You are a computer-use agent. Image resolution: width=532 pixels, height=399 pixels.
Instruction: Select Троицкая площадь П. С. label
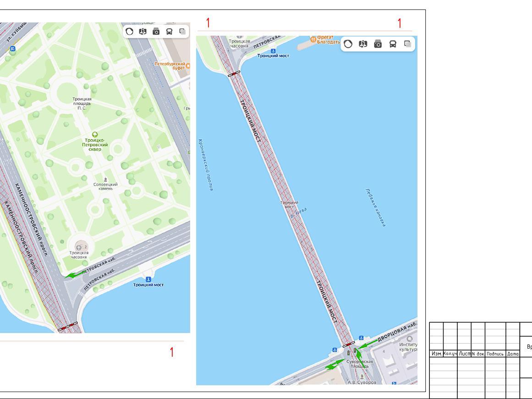82,104
